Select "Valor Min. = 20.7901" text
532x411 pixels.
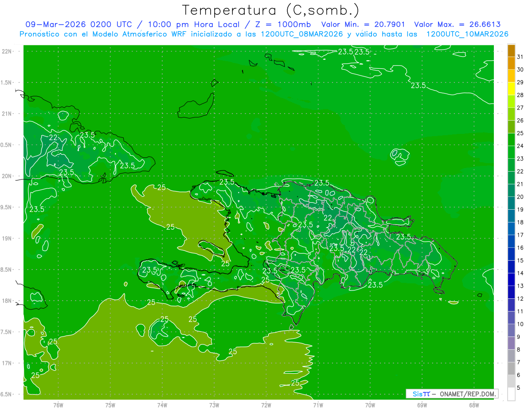tap(363, 25)
